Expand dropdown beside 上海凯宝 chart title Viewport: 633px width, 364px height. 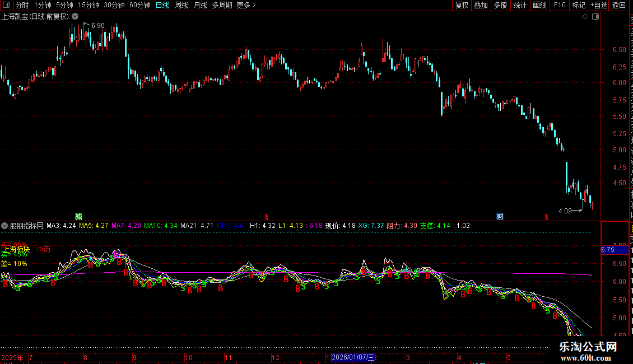click(x=75, y=16)
